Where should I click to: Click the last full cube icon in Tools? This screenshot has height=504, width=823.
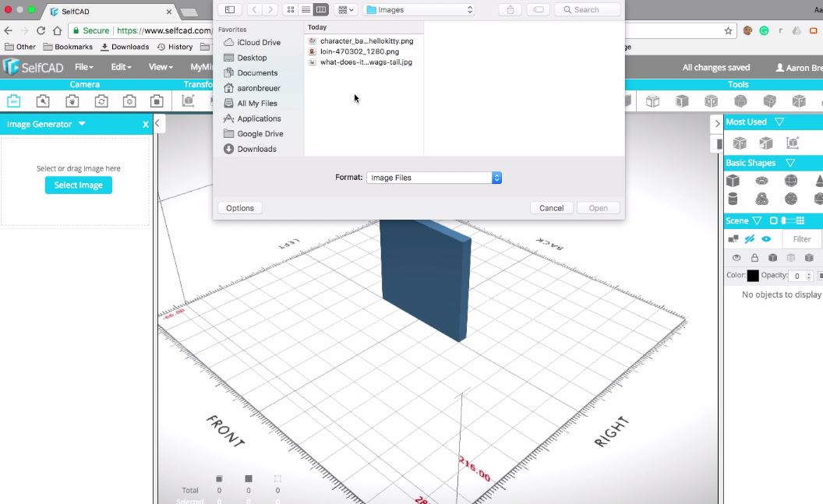799,100
